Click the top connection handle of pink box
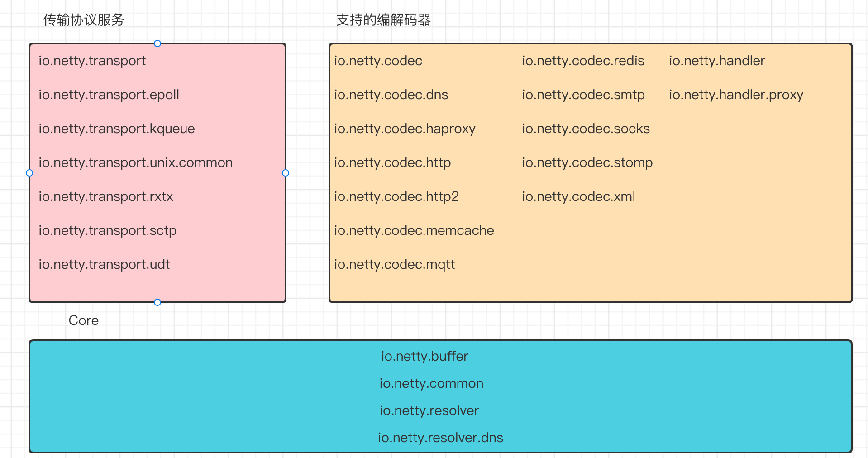This screenshot has height=458, width=868. [x=157, y=43]
